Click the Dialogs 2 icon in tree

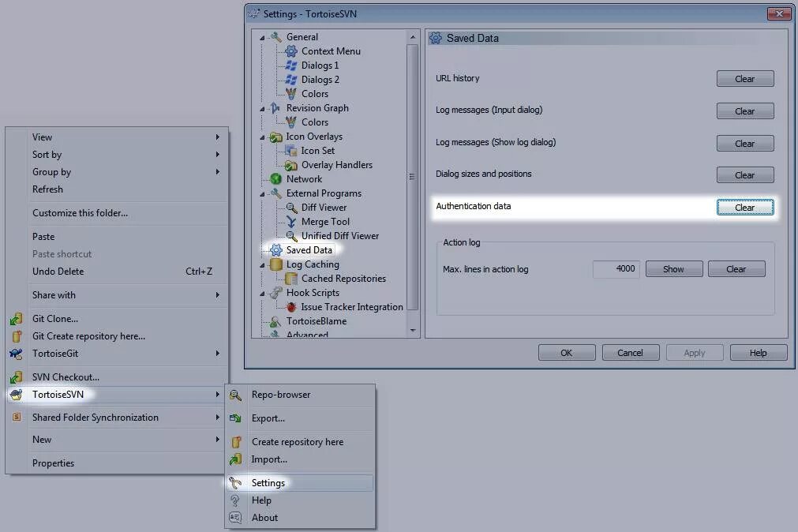(291, 80)
